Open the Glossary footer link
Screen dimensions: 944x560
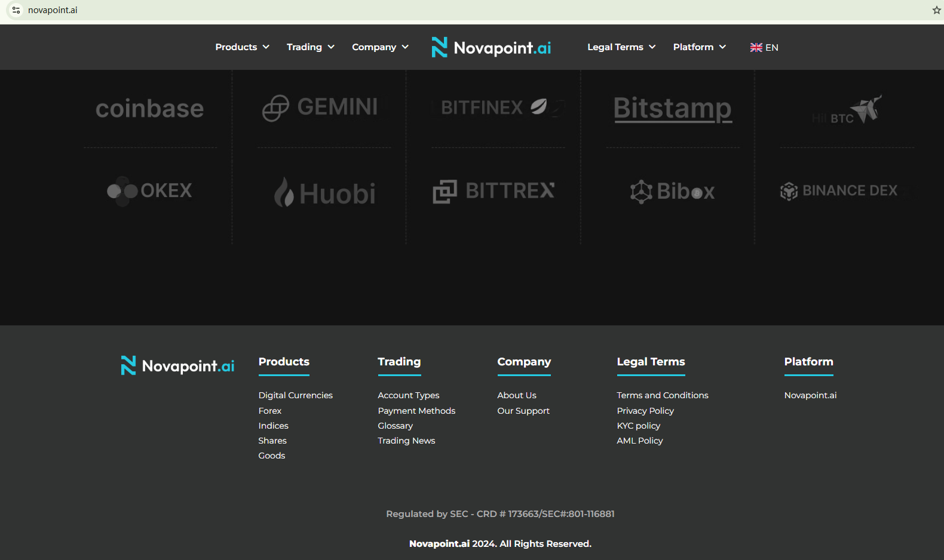pyautogui.click(x=396, y=426)
